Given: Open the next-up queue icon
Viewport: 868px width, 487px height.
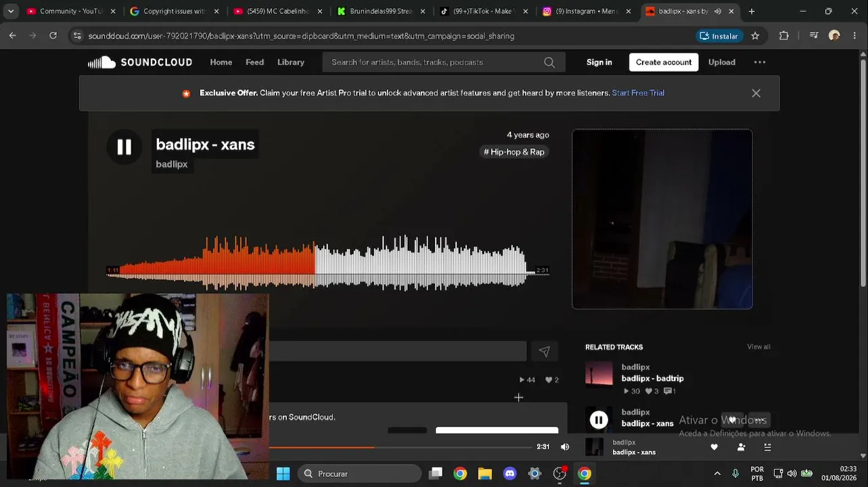Looking at the screenshot, I should (x=767, y=447).
